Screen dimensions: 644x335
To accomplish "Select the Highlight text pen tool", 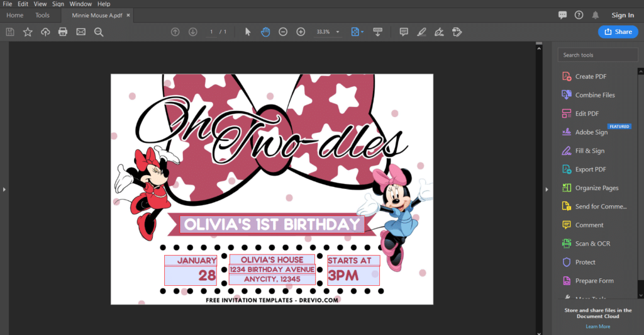I will pos(421,31).
